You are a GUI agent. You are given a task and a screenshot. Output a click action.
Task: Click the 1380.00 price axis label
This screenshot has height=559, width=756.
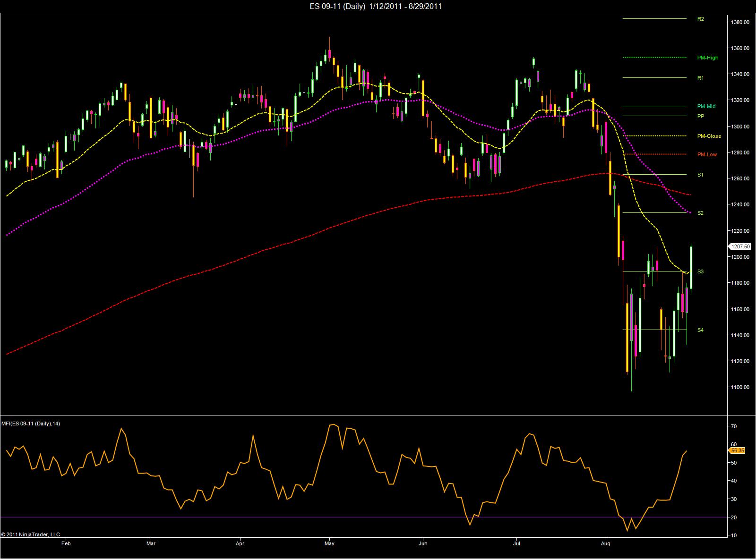click(741, 22)
